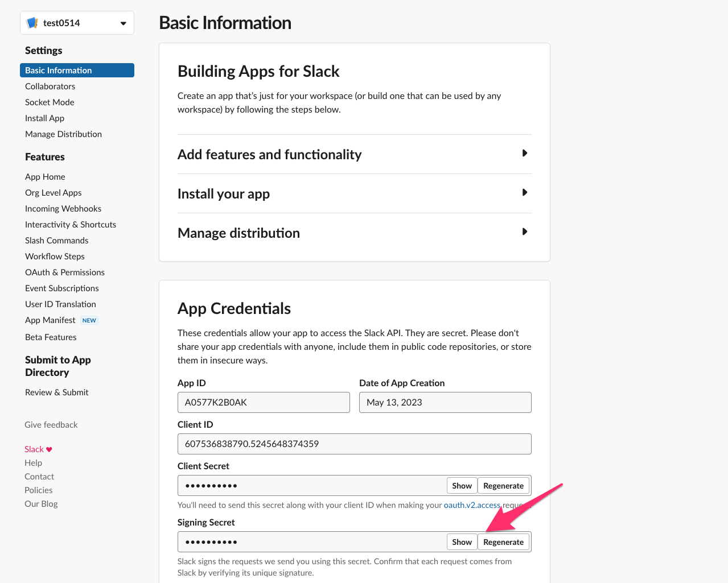Open the Incoming Webhooks page

[x=63, y=208]
